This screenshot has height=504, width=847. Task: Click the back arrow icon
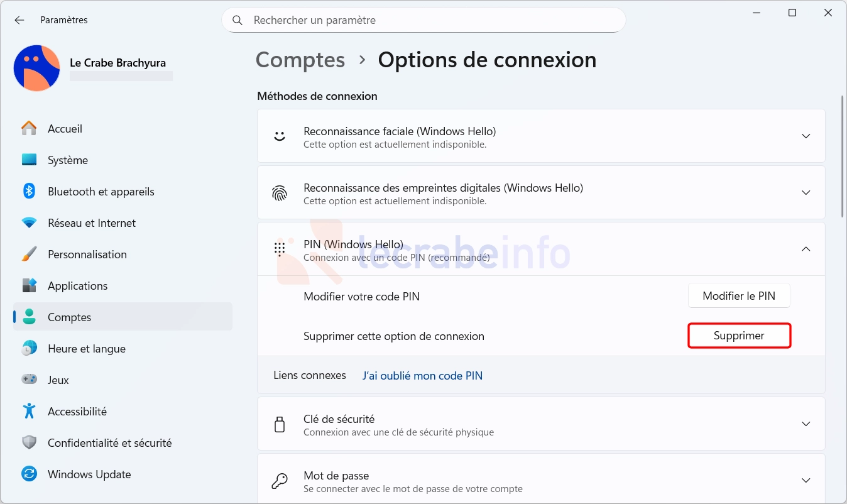point(19,20)
